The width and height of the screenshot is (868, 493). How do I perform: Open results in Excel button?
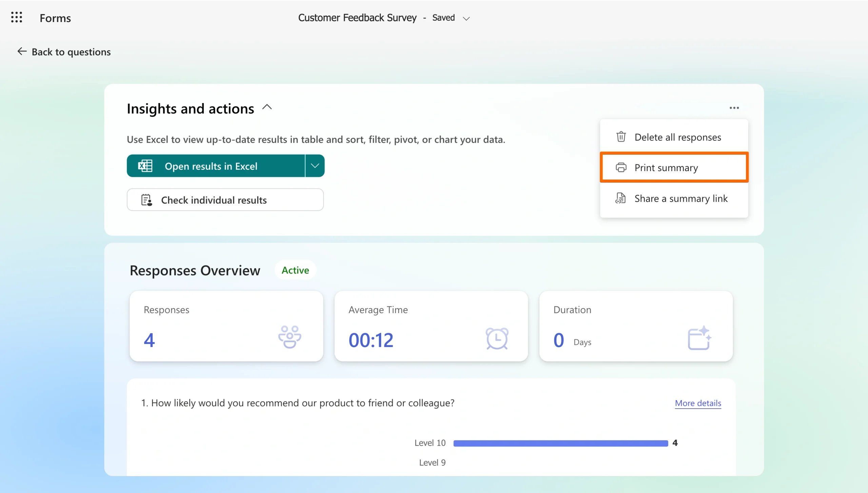[216, 166]
